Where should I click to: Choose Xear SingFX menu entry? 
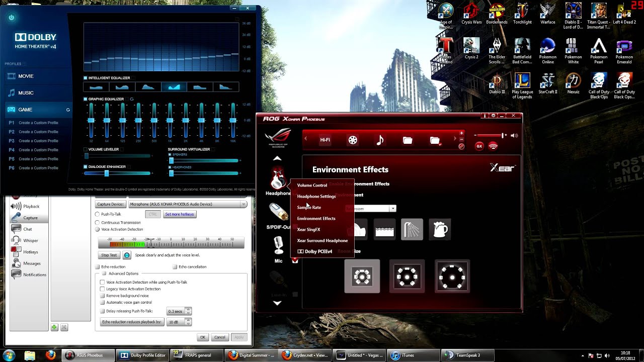[308, 229]
